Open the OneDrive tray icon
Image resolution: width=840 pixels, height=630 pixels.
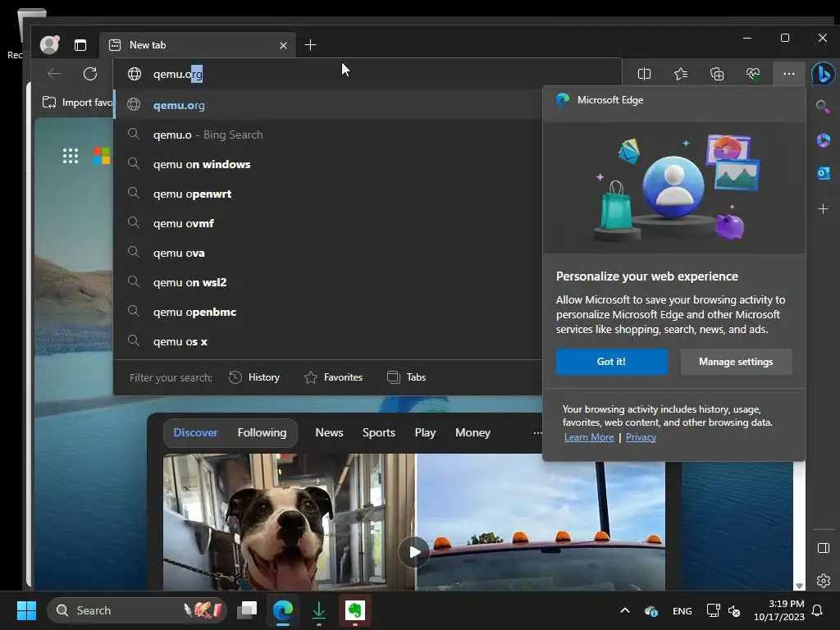pyautogui.click(x=651, y=610)
